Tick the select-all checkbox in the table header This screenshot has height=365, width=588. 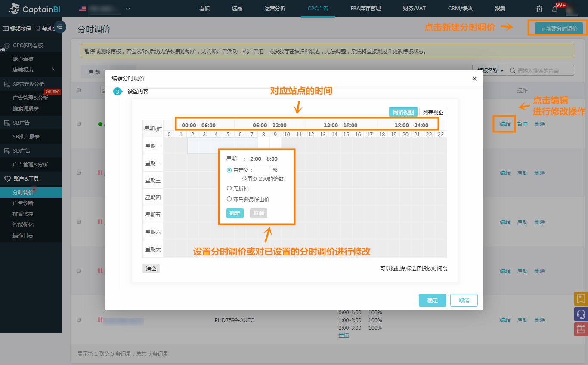click(x=79, y=90)
